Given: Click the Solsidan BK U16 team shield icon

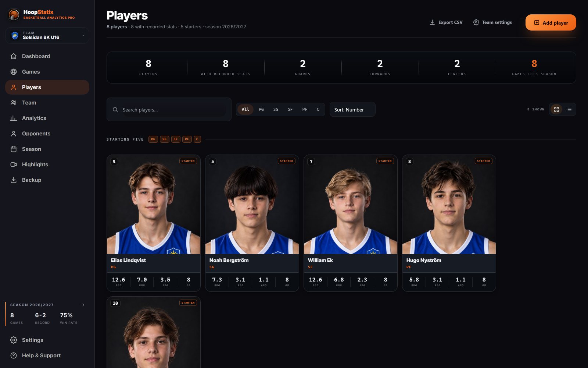Looking at the screenshot, I should (15, 35).
